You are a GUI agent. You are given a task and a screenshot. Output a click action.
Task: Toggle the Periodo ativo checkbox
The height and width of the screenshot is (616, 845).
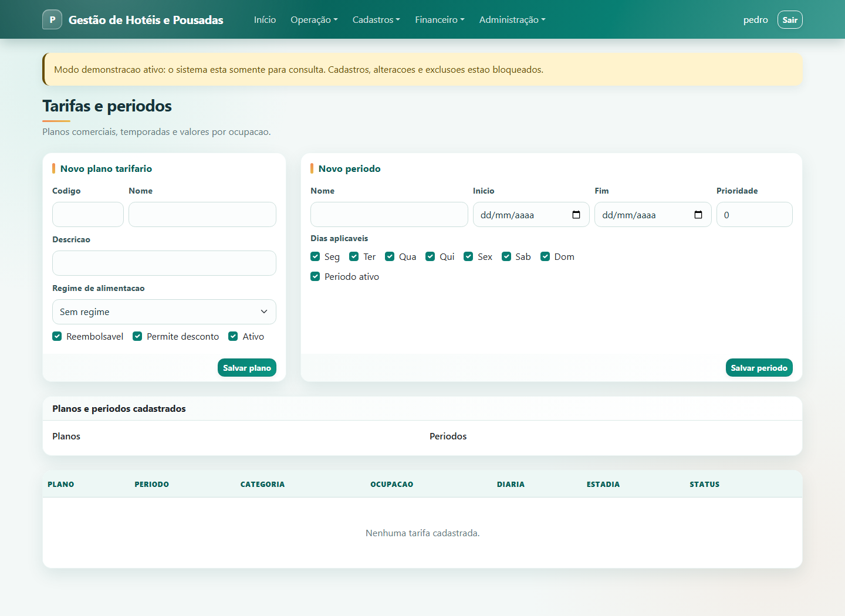tap(315, 276)
